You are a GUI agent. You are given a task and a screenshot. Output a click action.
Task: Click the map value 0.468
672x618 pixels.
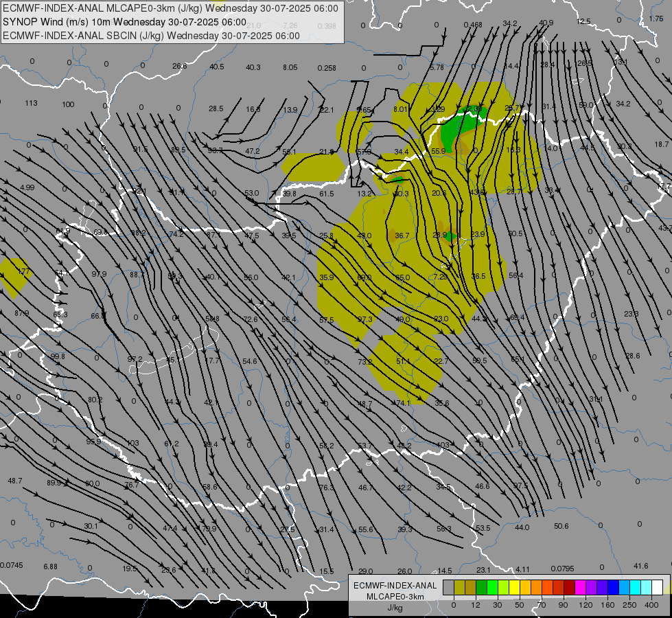coord(473,25)
